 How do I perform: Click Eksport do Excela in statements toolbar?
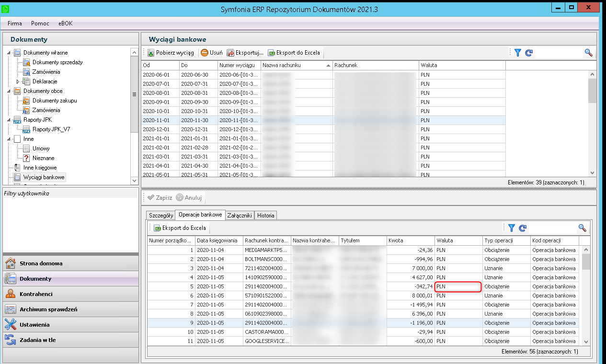pos(294,53)
